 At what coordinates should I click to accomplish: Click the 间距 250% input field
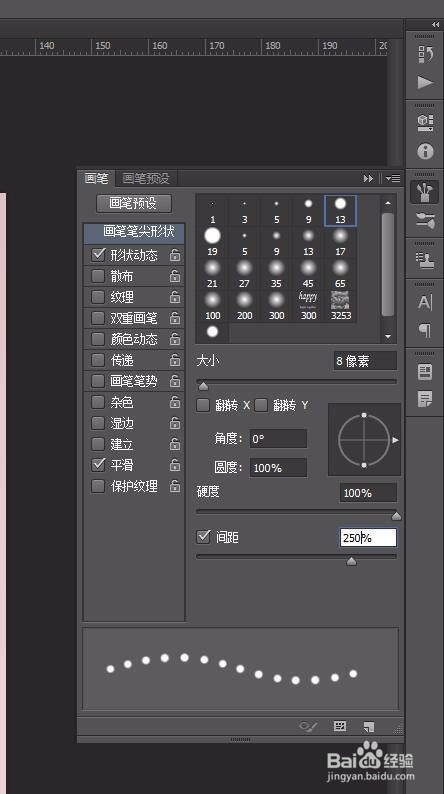[368, 537]
